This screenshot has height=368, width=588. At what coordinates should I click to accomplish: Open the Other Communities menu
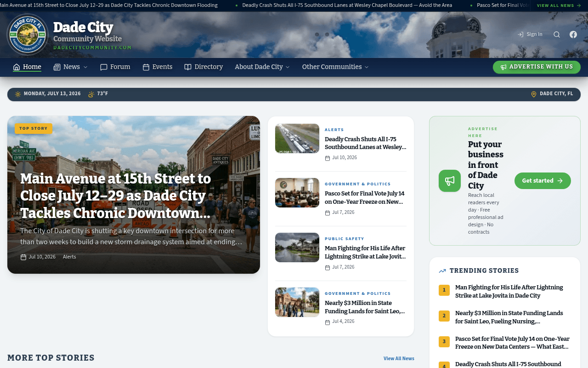click(335, 67)
